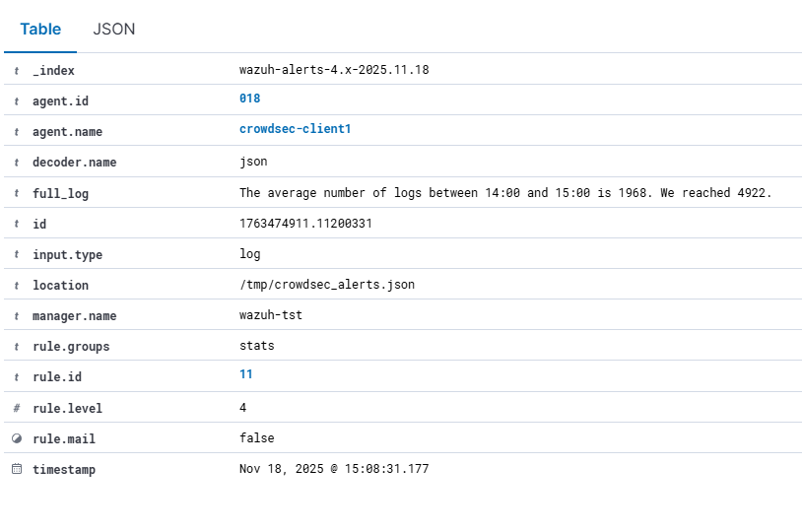Select the Table tab

[40, 30]
